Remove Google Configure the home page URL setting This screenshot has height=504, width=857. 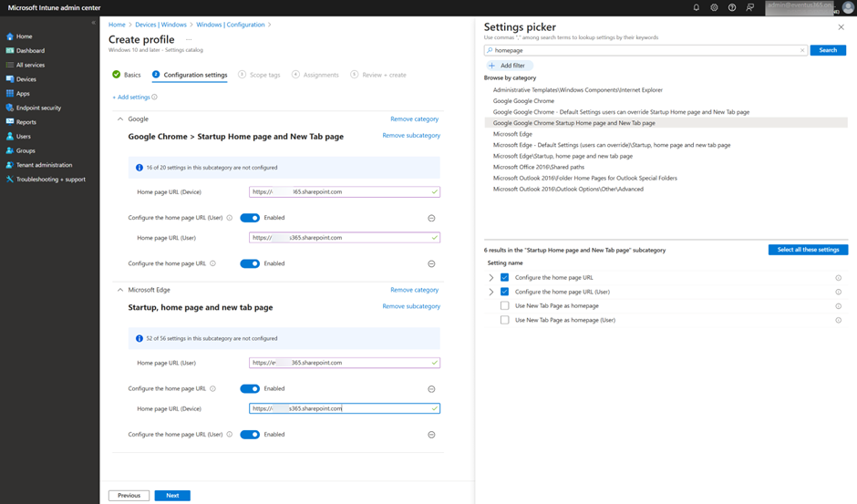pyautogui.click(x=431, y=264)
